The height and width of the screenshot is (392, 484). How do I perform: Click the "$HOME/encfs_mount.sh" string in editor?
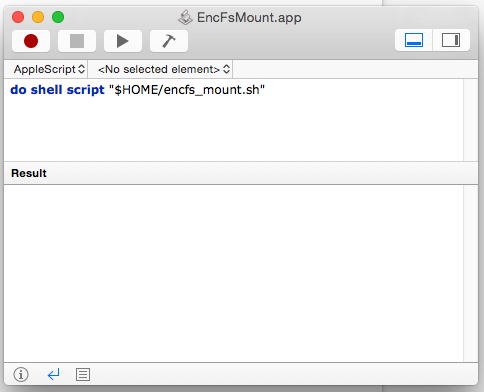(187, 90)
